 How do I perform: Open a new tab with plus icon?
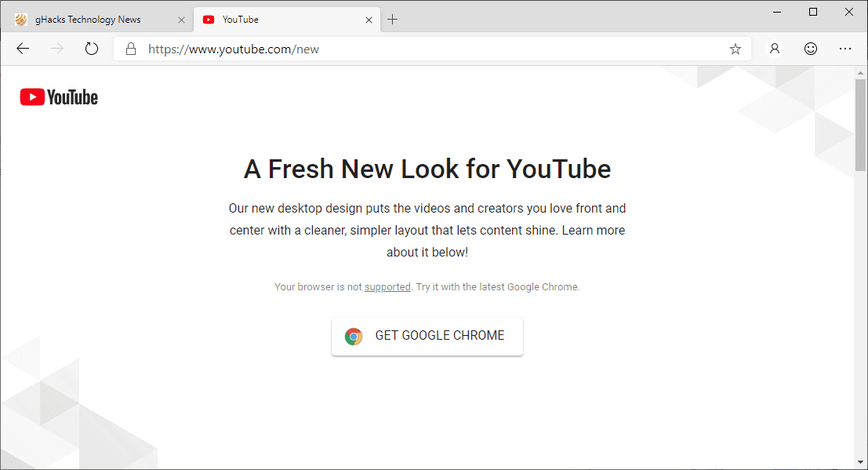tap(393, 20)
